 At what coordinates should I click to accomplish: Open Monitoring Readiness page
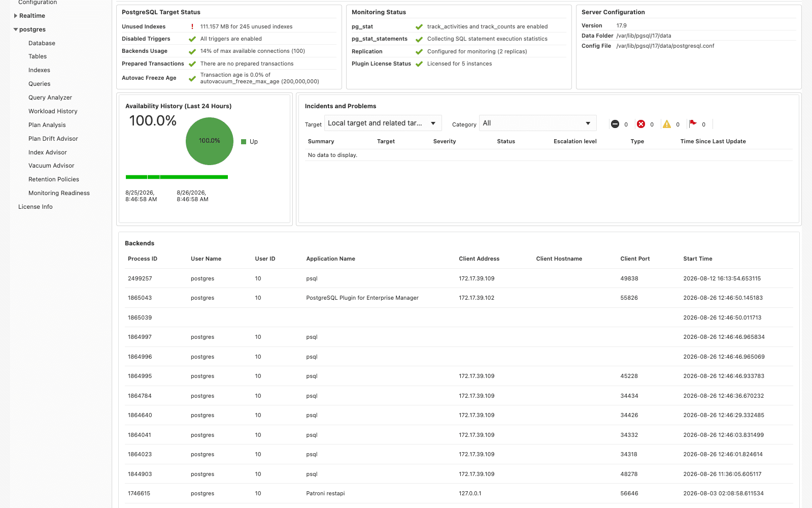click(59, 193)
